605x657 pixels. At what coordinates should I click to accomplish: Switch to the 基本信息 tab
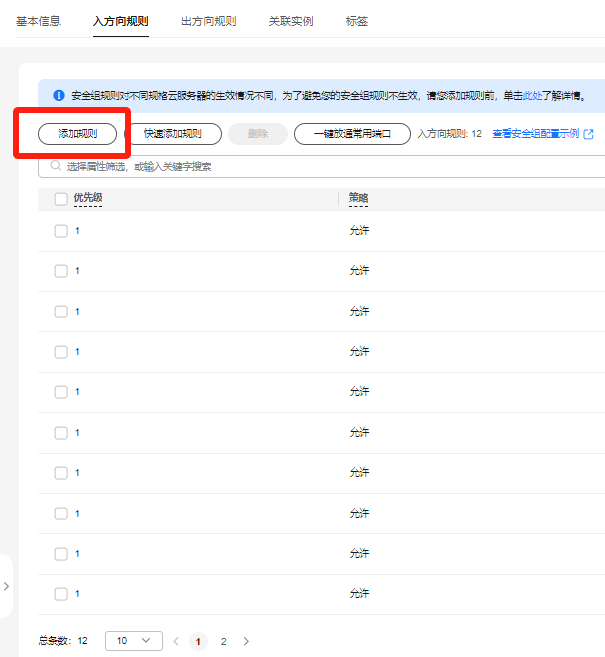click(39, 21)
